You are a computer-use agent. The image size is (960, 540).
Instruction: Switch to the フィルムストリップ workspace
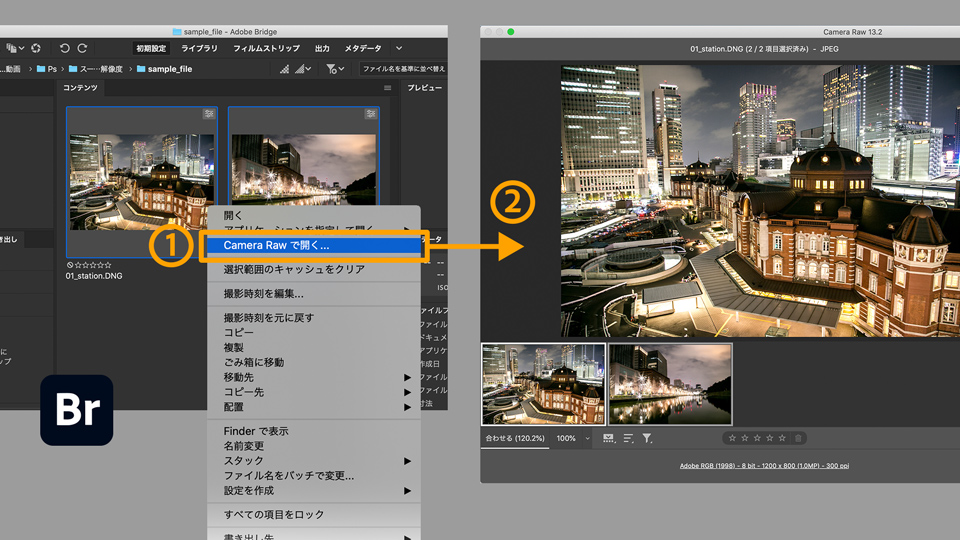pos(266,48)
